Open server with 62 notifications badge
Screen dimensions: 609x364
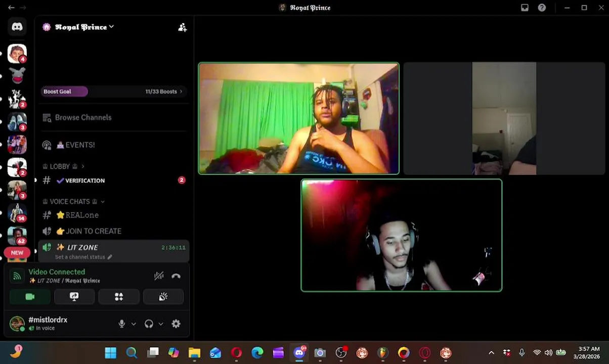[17, 235]
